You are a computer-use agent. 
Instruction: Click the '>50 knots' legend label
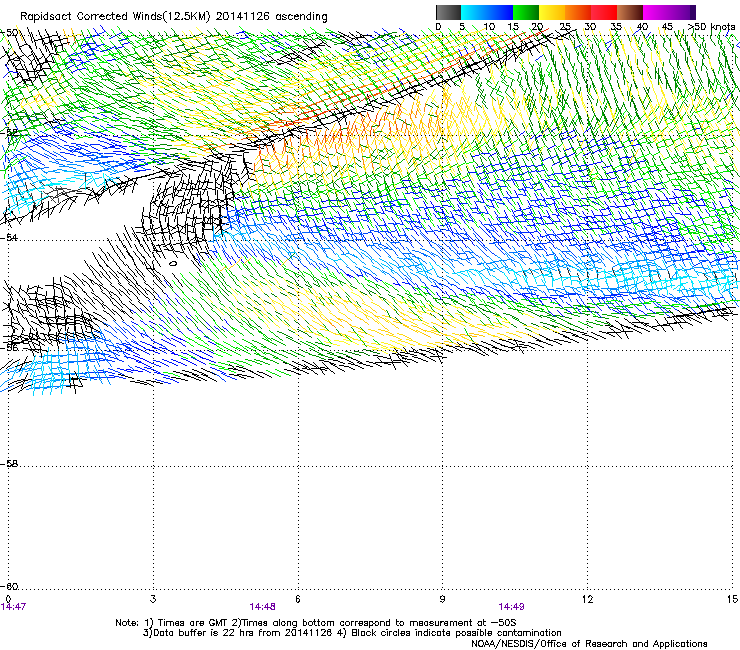click(x=712, y=27)
